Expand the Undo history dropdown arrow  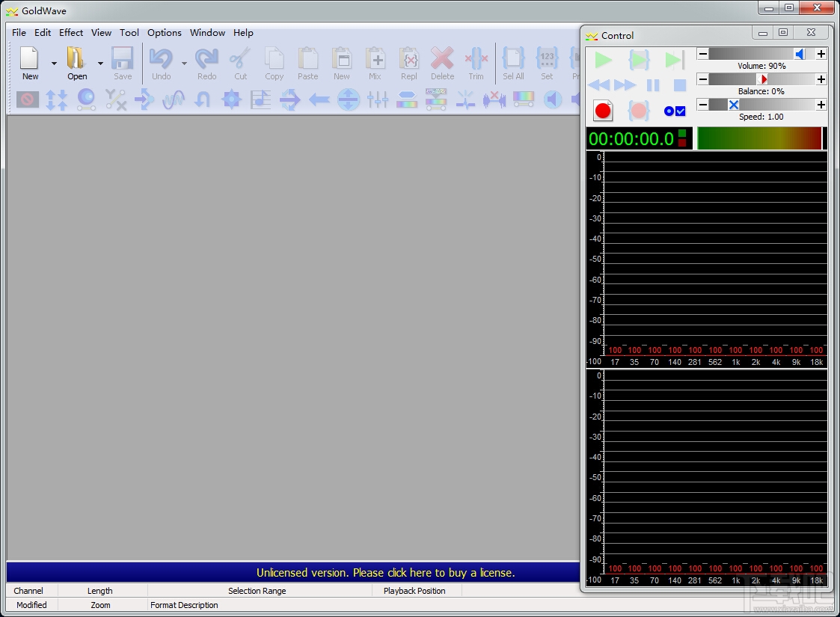184,64
